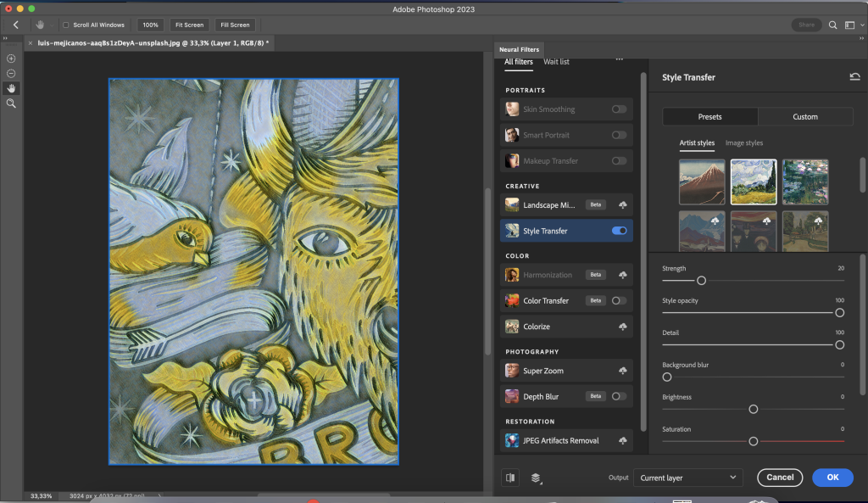The image size is (868, 503).
Task: Click the Saturation slider handle
Action: click(x=754, y=442)
